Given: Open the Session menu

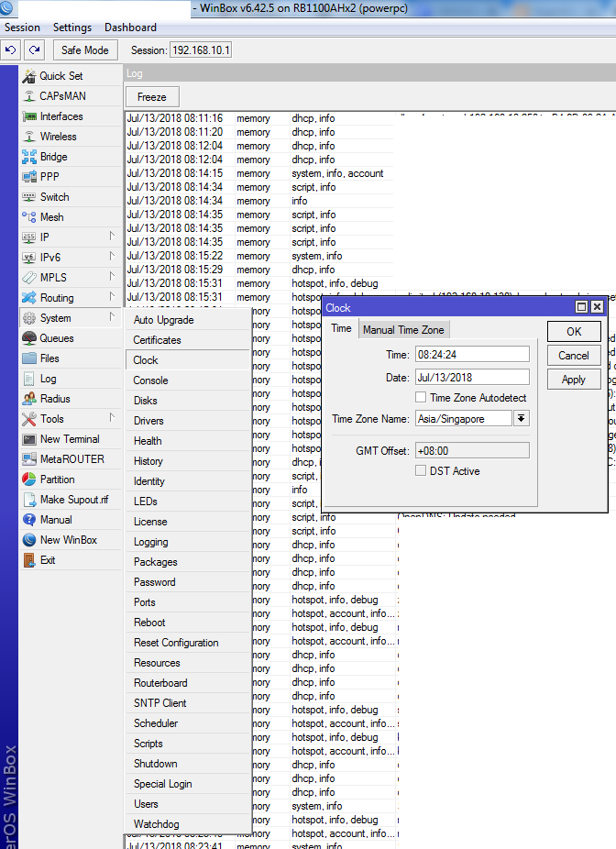Looking at the screenshot, I should click(x=22, y=28).
